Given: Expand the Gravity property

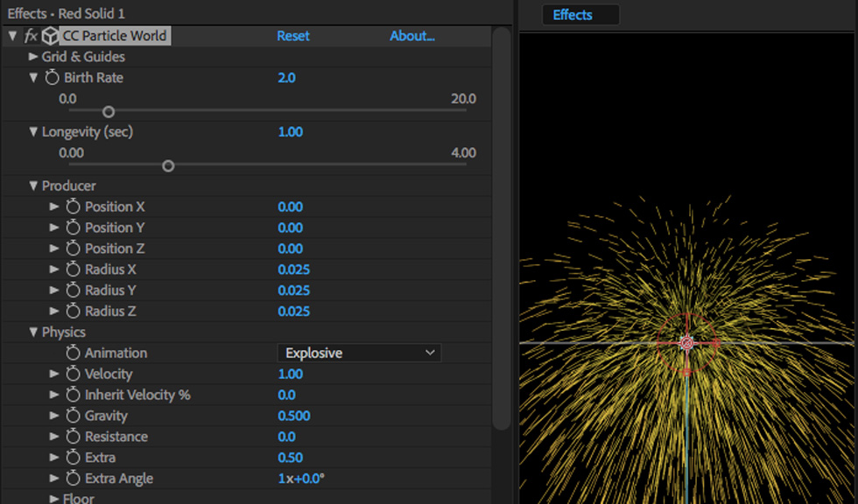Looking at the screenshot, I should coord(53,416).
